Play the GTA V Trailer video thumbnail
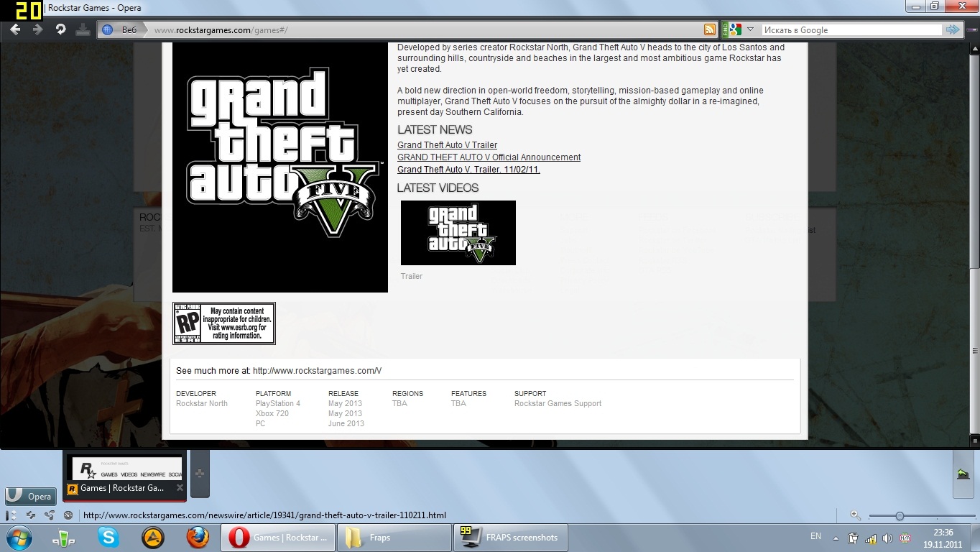 coord(458,233)
